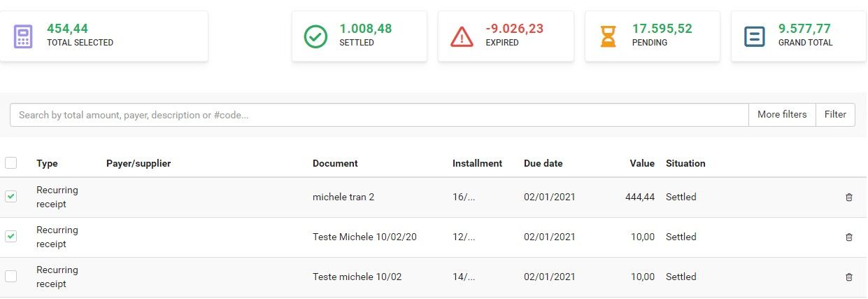
Task: Toggle the select-all header checkbox
Action: pyautogui.click(x=11, y=163)
